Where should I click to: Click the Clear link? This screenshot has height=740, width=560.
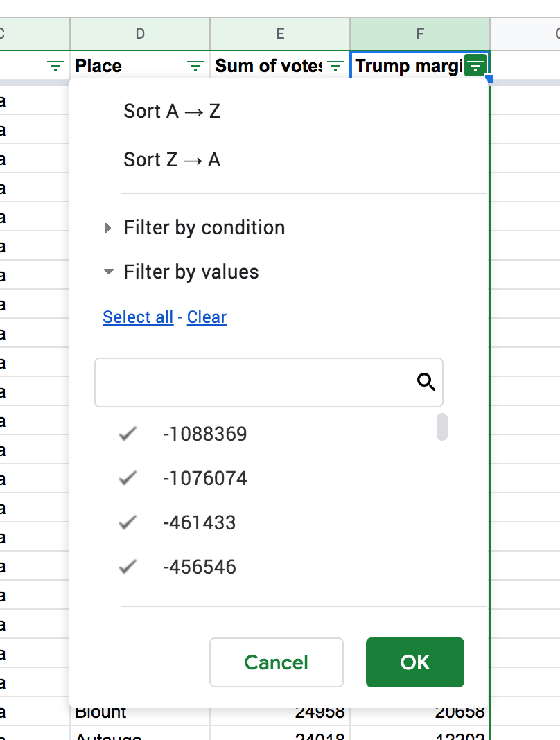(x=207, y=317)
